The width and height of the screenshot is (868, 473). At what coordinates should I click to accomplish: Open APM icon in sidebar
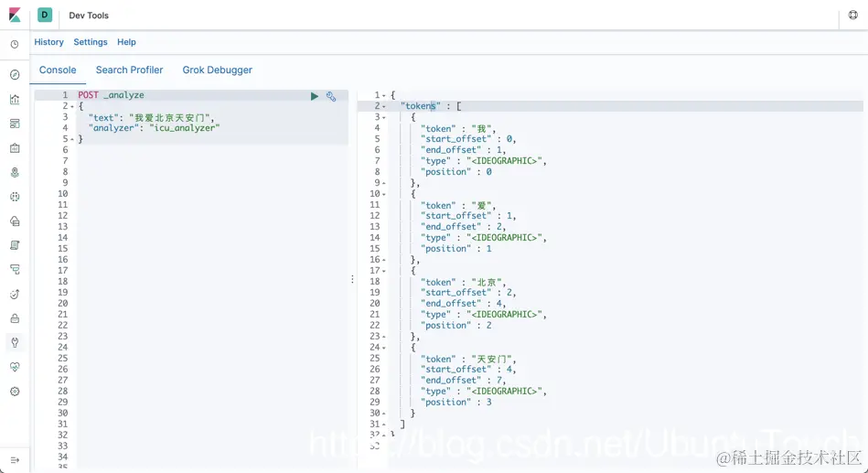click(15, 270)
